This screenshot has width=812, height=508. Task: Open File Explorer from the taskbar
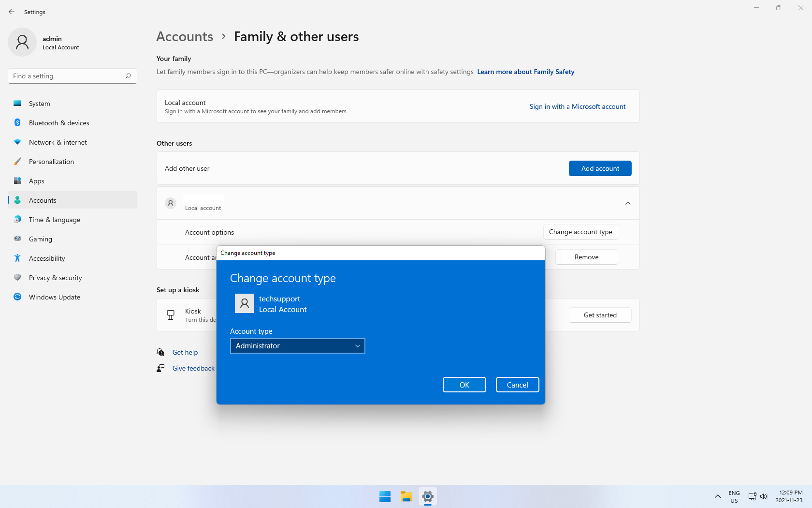point(406,496)
